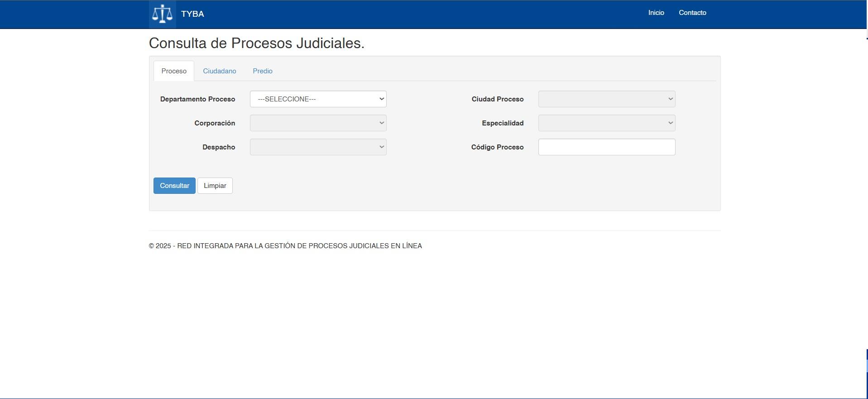The height and width of the screenshot is (399, 868).
Task: Click the Limpiar button to clear the form
Action: [x=215, y=186]
